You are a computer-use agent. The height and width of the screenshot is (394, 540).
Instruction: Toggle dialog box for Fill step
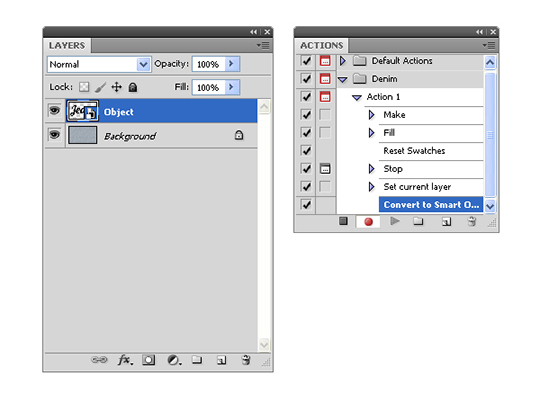coord(325,133)
